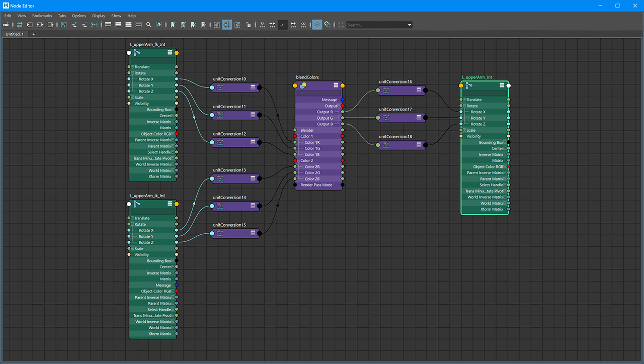Click the Create Node toolbar icon
This screenshot has width=644, height=364.
coord(7,25)
